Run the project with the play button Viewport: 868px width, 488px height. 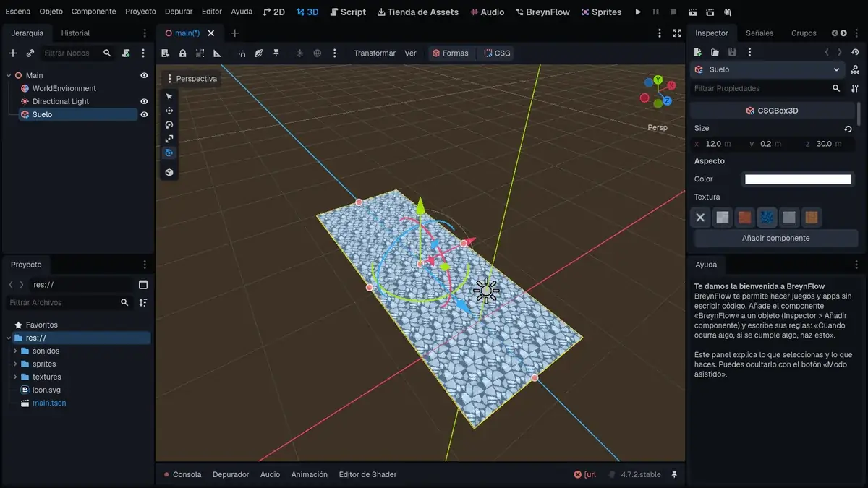click(638, 12)
